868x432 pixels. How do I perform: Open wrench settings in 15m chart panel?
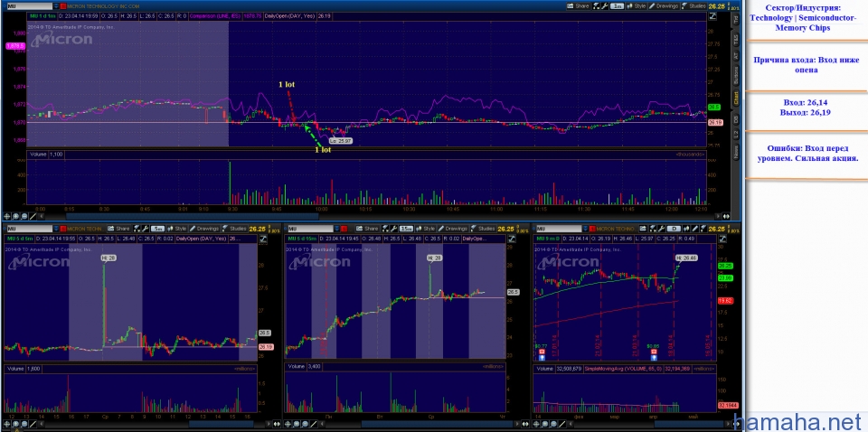(x=394, y=229)
